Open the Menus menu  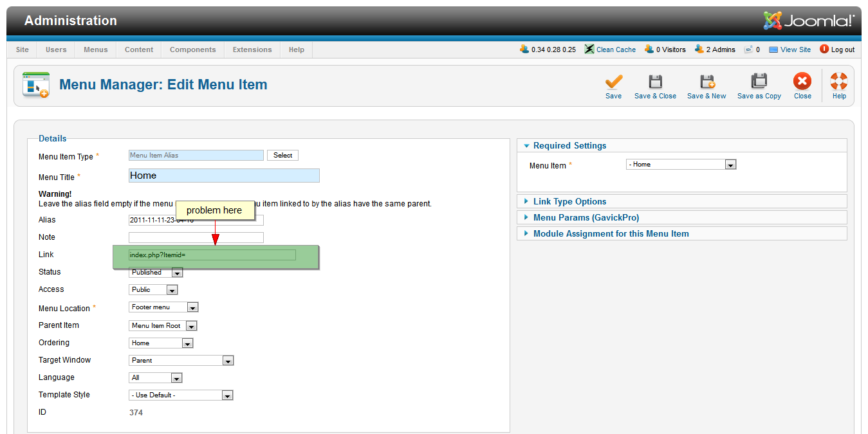pos(96,50)
